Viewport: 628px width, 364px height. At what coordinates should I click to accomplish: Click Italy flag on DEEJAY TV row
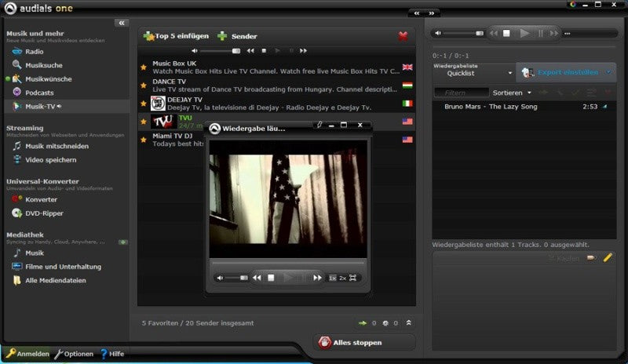407,104
